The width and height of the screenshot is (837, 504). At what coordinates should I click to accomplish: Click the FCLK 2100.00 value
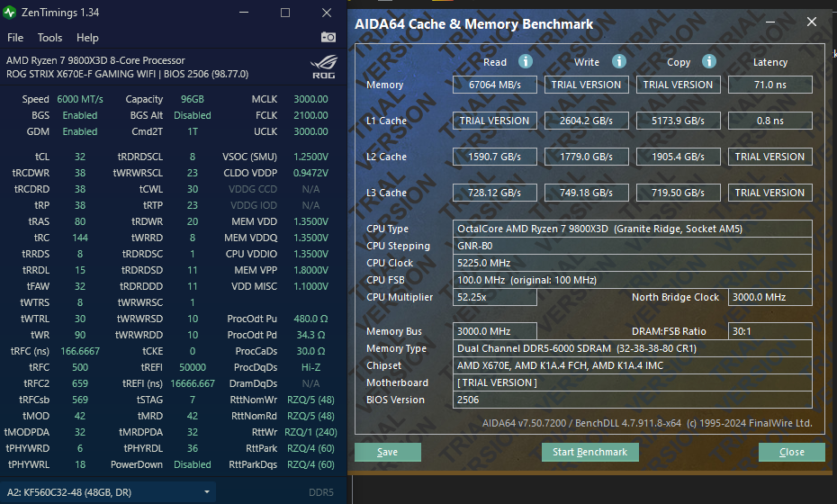coord(310,115)
